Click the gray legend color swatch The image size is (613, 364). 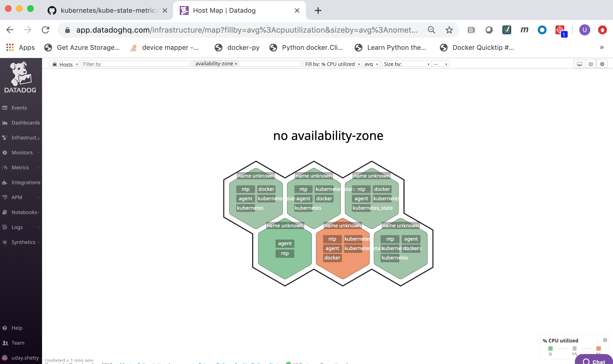coord(575,349)
